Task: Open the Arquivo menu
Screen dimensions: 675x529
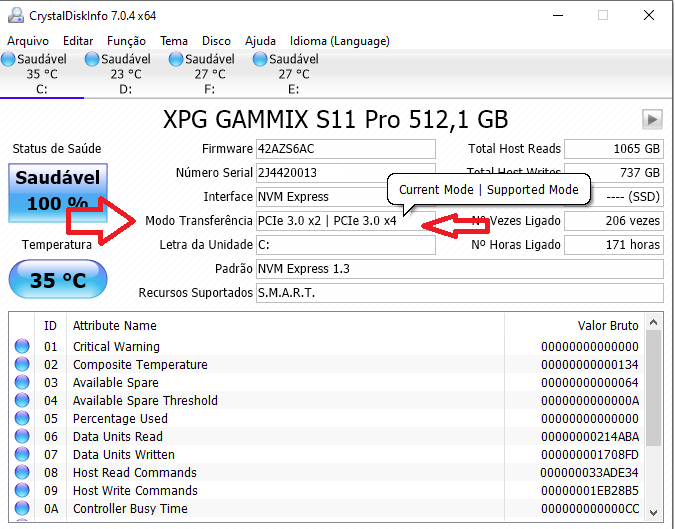Action: 28,41
